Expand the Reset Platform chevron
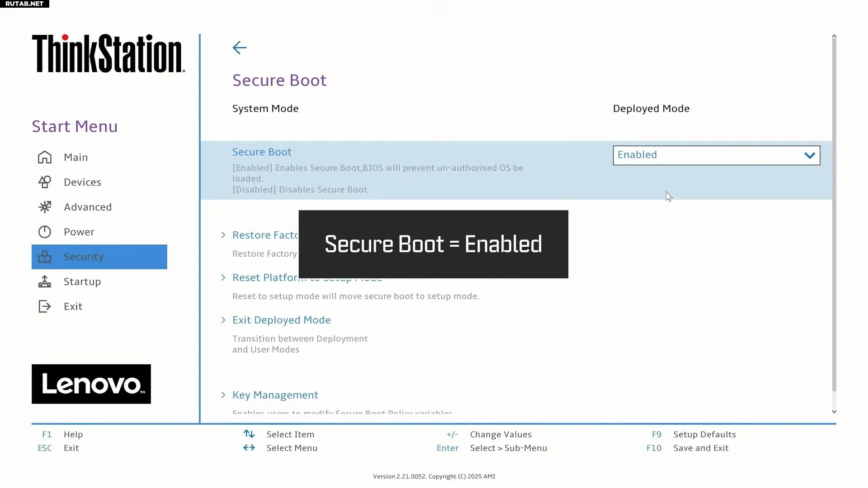 (223, 277)
